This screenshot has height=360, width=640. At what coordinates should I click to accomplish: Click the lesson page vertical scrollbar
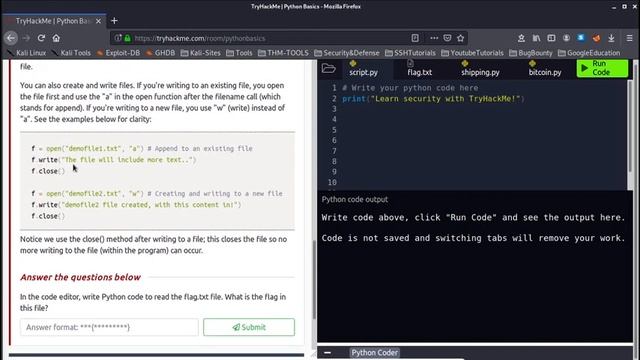click(314, 280)
